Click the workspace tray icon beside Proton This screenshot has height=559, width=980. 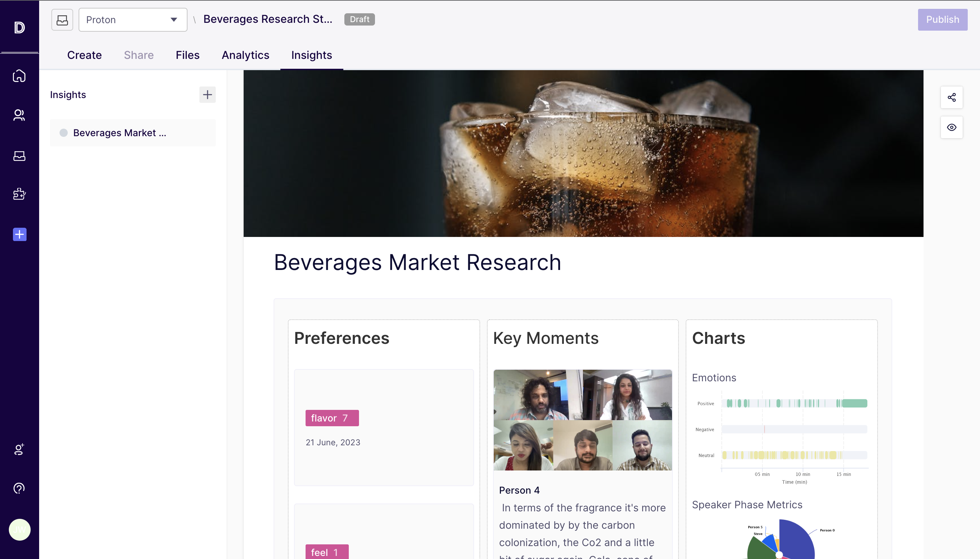[62, 20]
